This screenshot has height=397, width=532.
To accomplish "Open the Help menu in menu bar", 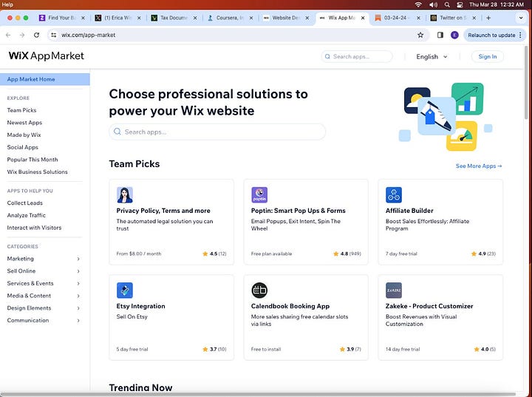I will point(7,4).
